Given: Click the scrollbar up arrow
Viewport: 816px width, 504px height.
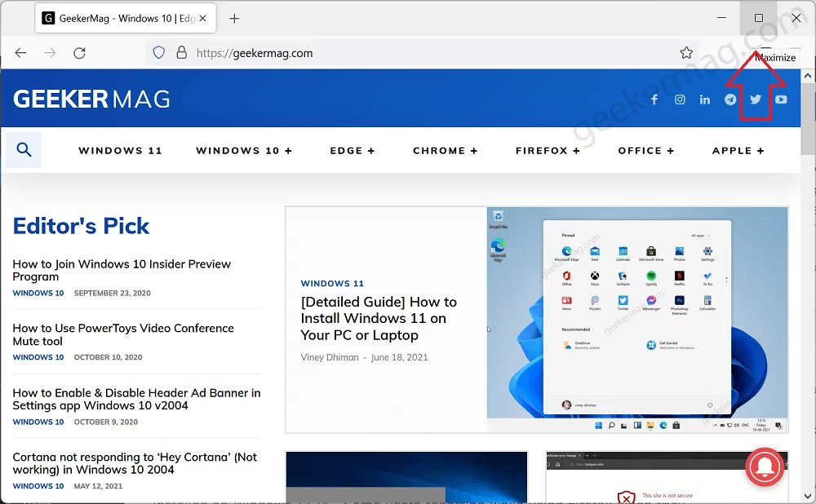Looking at the screenshot, I should 808,76.
